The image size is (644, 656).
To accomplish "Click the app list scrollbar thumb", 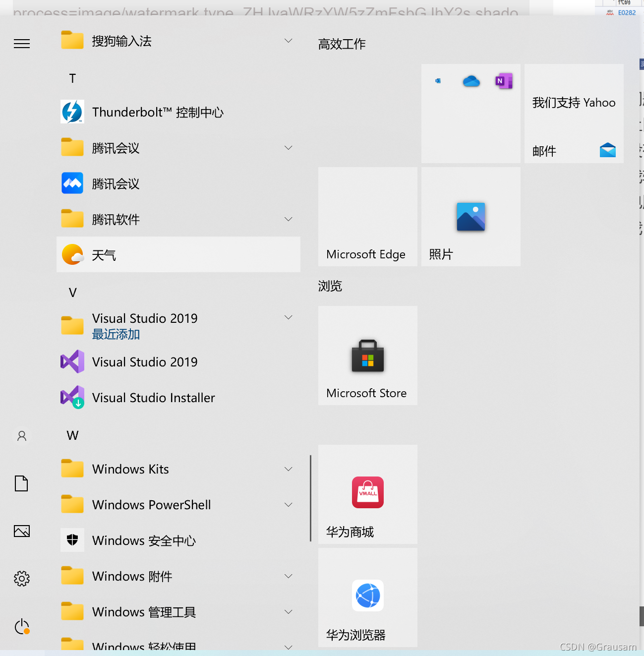I will [311, 498].
